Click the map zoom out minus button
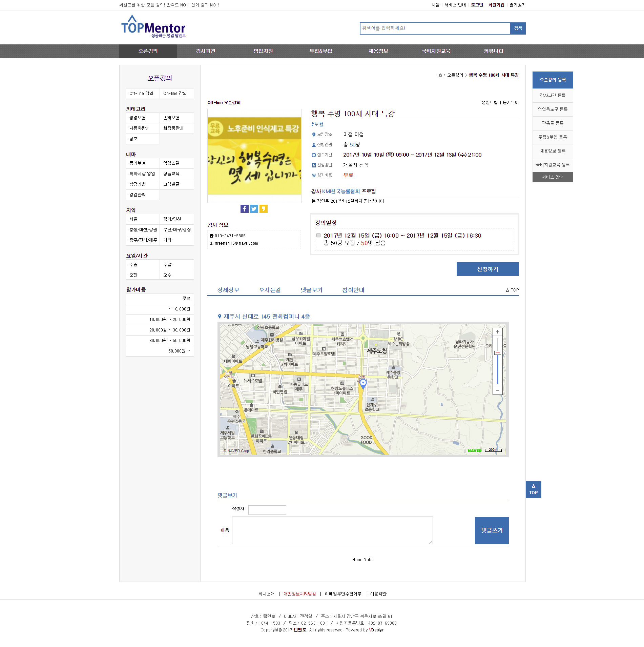Viewport: 644px width, 647px height. click(497, 391)
